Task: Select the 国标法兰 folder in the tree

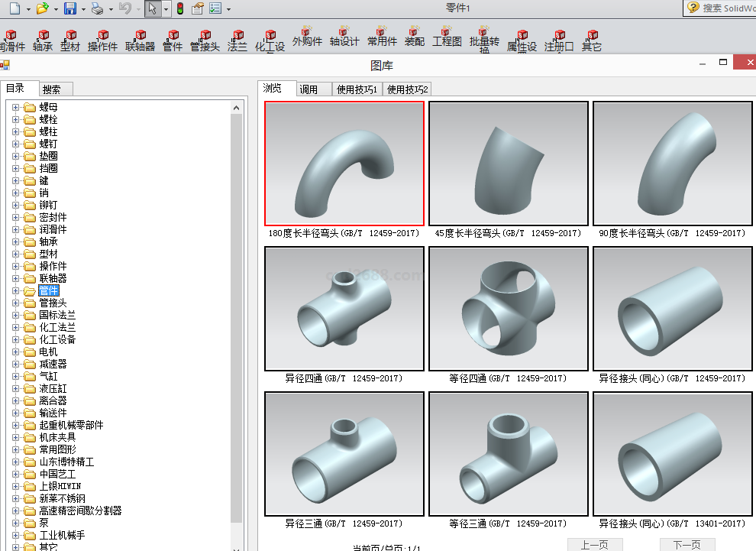Action: pyautogui.click(x=57, y=315)
